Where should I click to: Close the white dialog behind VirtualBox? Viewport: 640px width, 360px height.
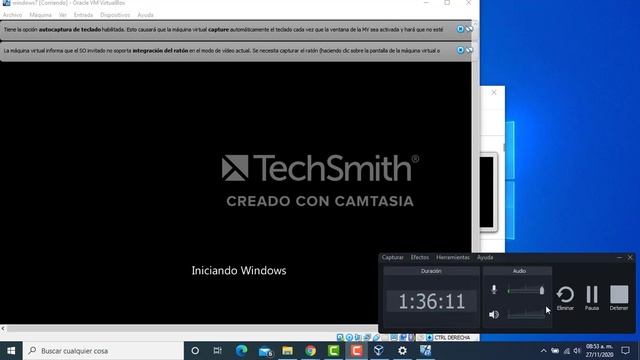(494, 92)
